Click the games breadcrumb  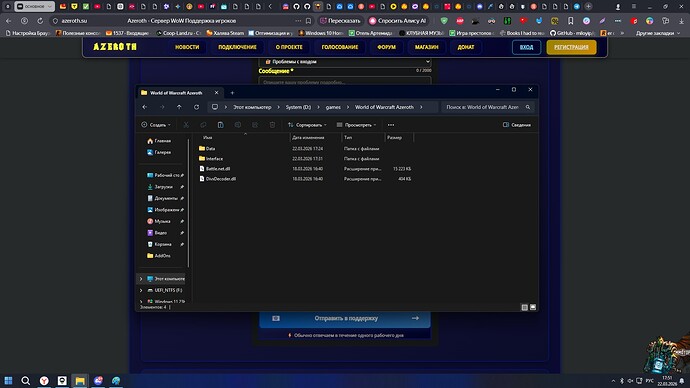point(333,107)
